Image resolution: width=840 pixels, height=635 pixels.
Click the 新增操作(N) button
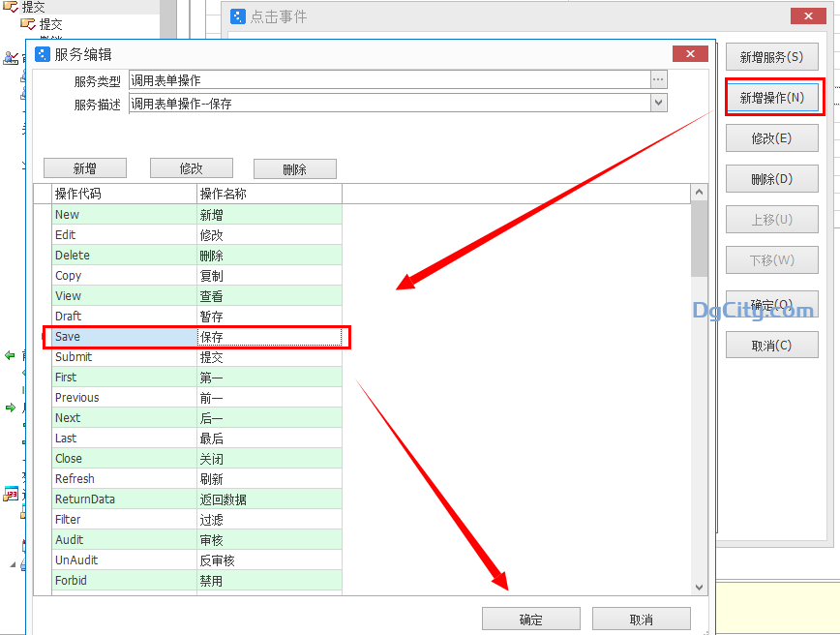771,97
